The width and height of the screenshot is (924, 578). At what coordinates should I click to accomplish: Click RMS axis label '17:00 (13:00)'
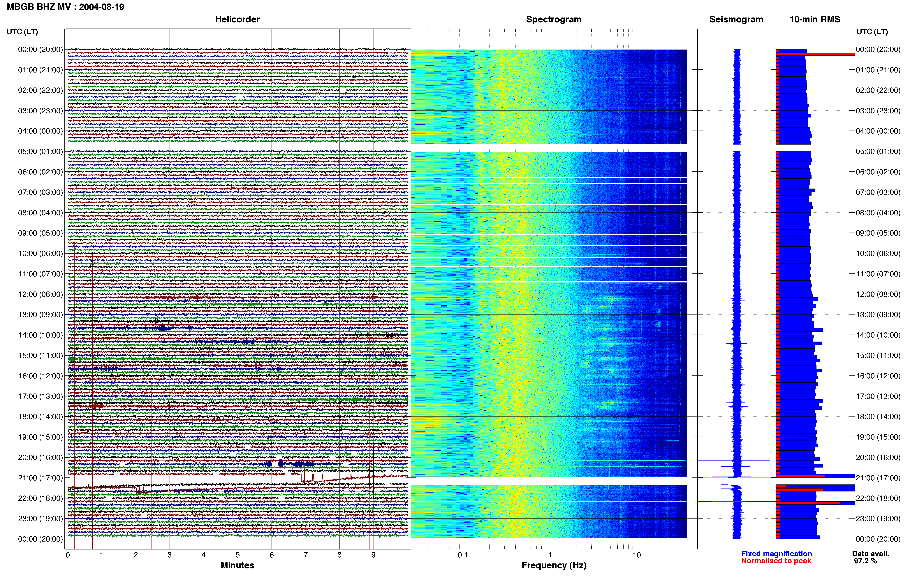(x=878, y=396)
